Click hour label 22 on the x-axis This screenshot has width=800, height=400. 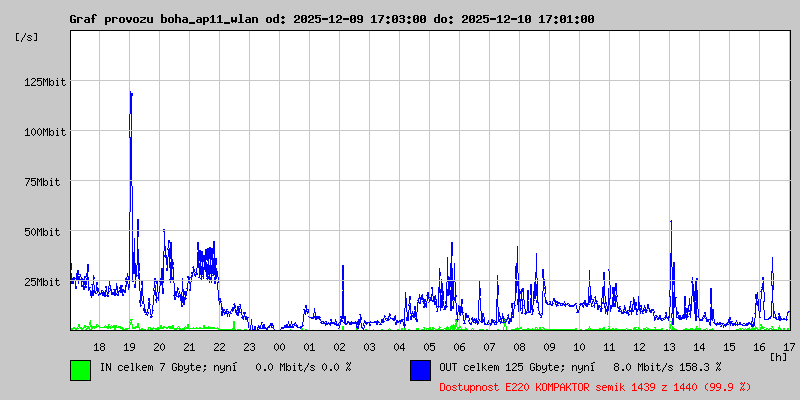click(219, 347)
